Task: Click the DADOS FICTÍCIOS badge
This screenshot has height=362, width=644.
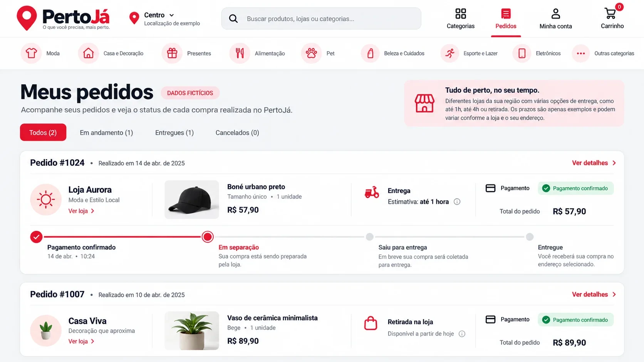Action: pos(190,93)
